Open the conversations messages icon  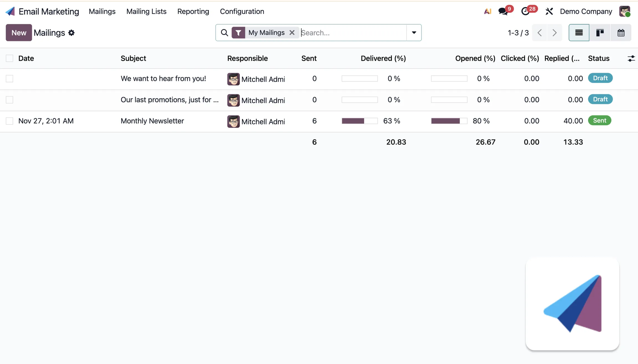tap(503, 11)
